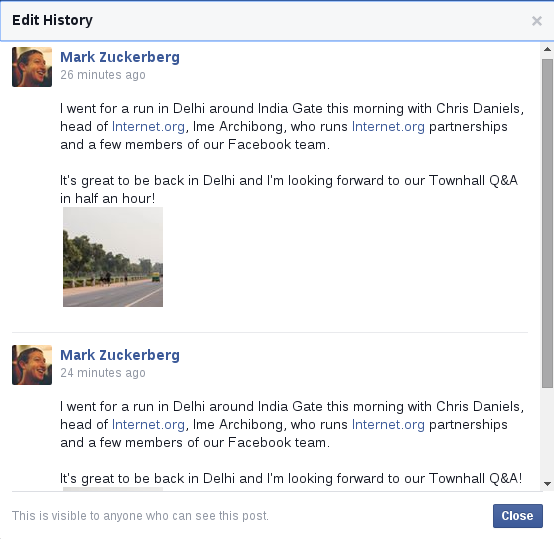Open first Internet.org link in second post

[148, 425]
